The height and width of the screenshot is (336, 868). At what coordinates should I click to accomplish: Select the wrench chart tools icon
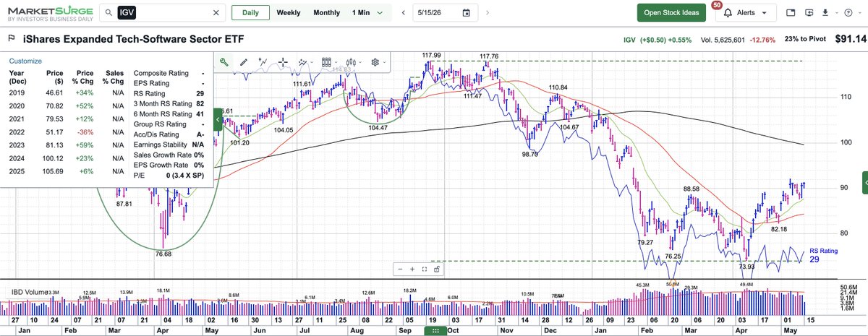(224, 62)
